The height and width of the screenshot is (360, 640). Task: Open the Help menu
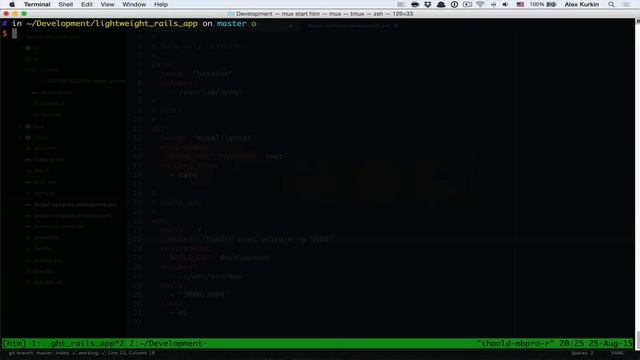coord(161,4)
